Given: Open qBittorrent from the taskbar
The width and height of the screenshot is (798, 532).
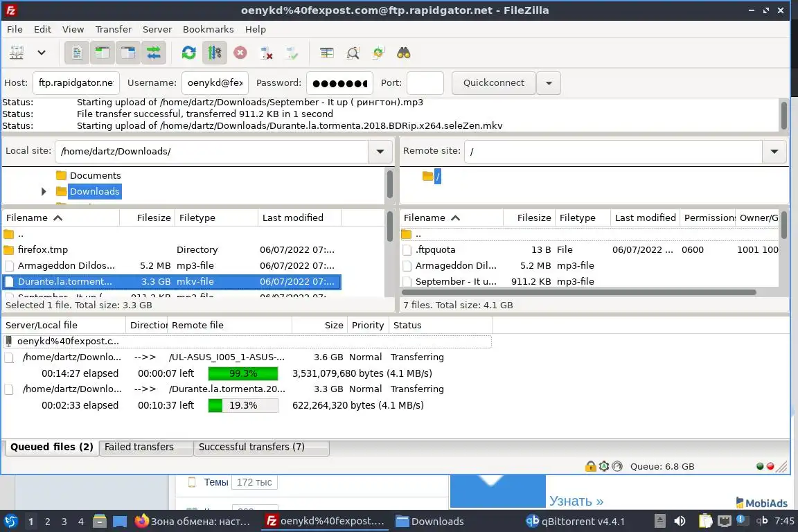Looking at the screenshot, I should click(x=575, y=522).
